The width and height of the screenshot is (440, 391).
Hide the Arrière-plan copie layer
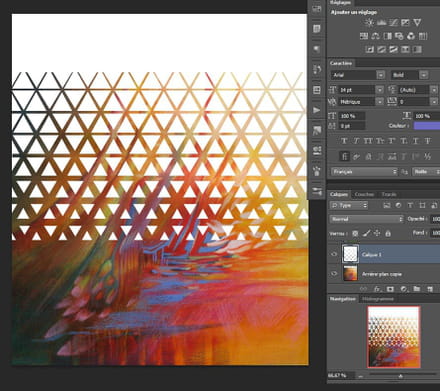[x=334, y=274]
